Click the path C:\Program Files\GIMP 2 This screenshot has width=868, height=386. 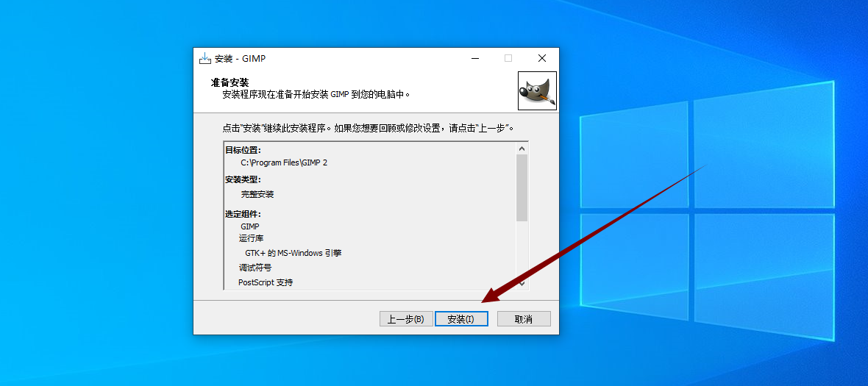[x=284, y=162]
